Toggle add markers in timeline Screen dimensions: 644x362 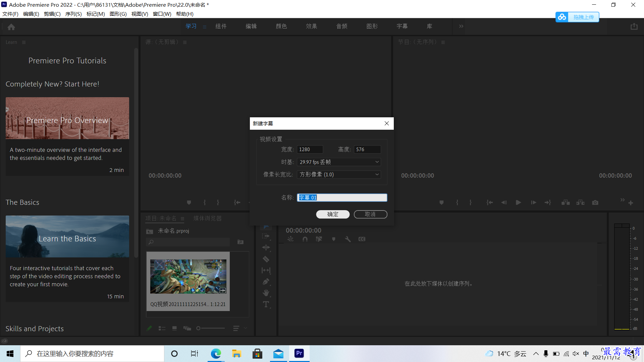pyautogui.click(x=333, y=239)
